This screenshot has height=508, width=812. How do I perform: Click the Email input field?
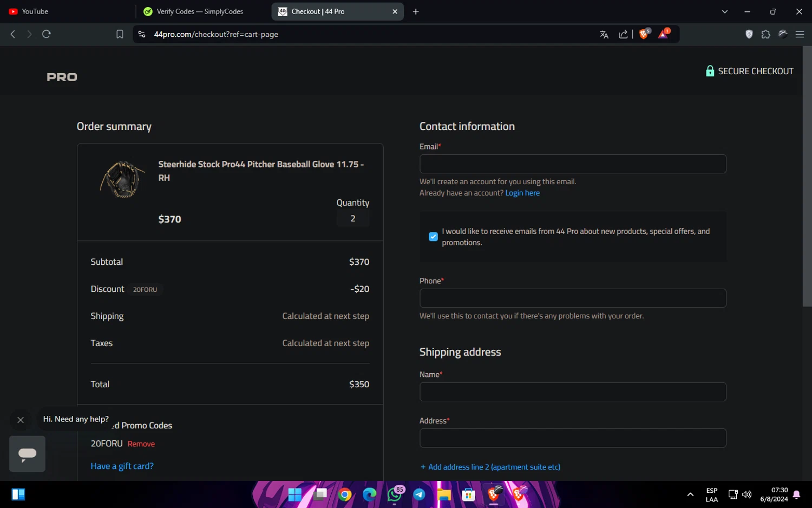pos(573,164)
